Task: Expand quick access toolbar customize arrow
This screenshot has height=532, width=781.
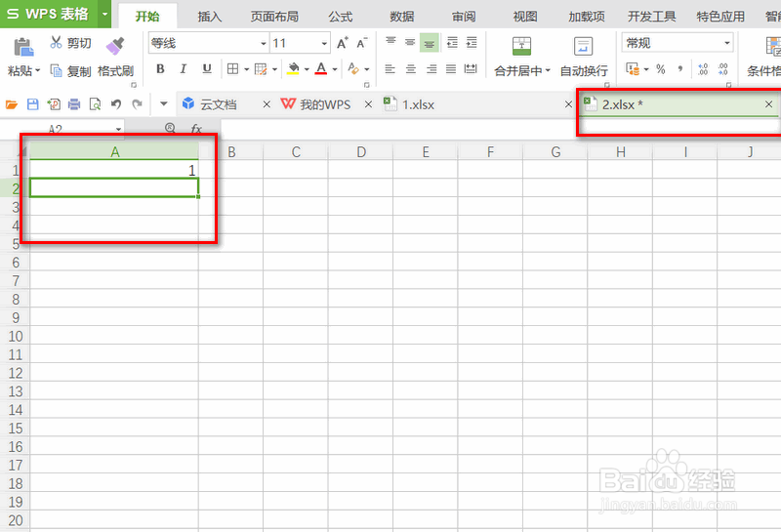Action: tap(163, 104)
